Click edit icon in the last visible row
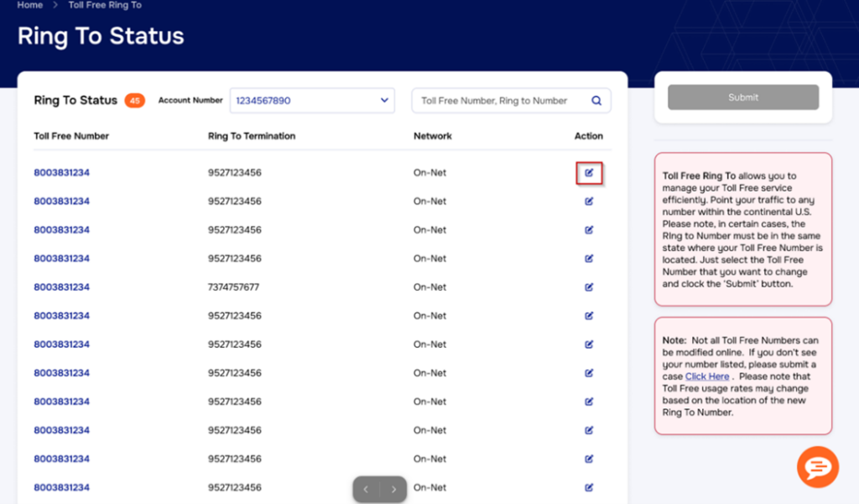The height and width of the screenshot is (504, 859). pos(589,487)
